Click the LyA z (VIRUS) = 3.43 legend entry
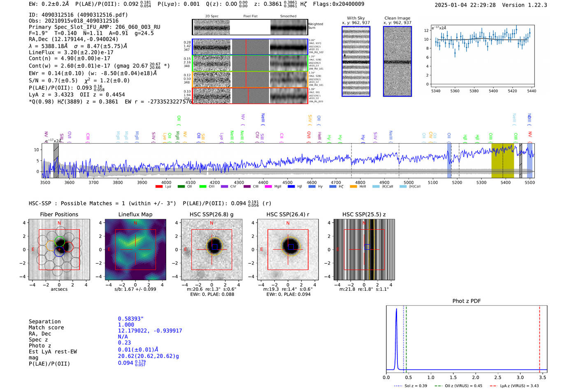Viewport: 576px width, 392px height. [514, 386]
